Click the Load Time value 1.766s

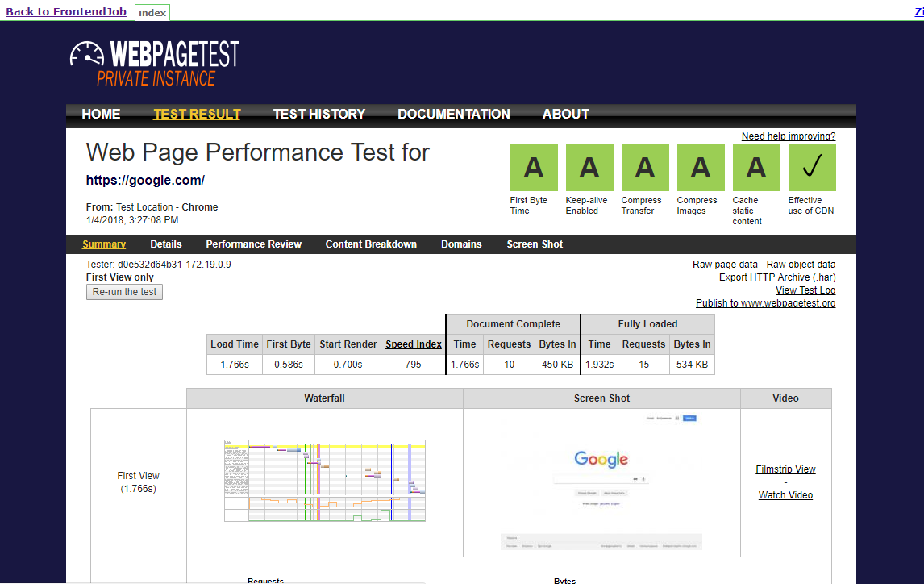click(235, 364)
